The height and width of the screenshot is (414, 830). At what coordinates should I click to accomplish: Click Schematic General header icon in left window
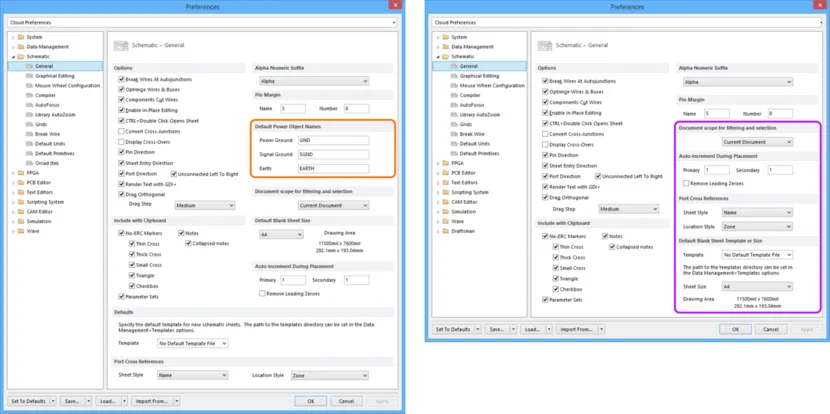[121, 46]
